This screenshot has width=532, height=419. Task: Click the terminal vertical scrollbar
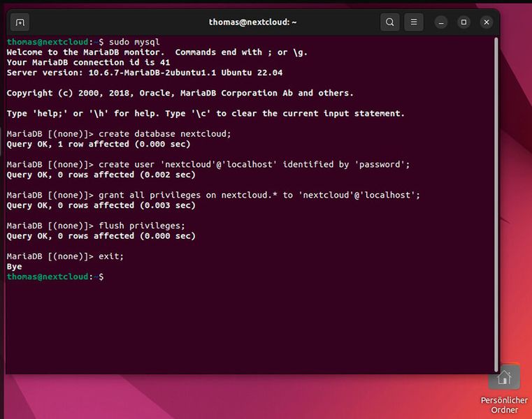(496, 205)
